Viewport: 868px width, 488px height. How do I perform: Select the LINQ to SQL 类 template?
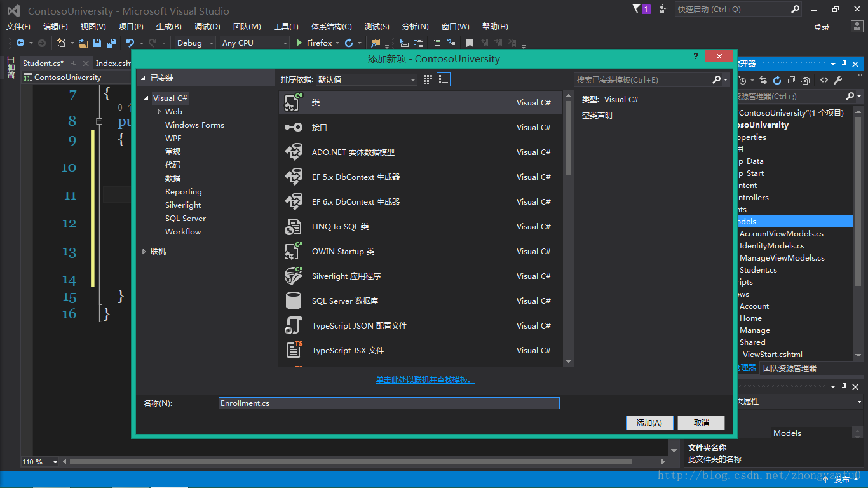coord(421,226)
